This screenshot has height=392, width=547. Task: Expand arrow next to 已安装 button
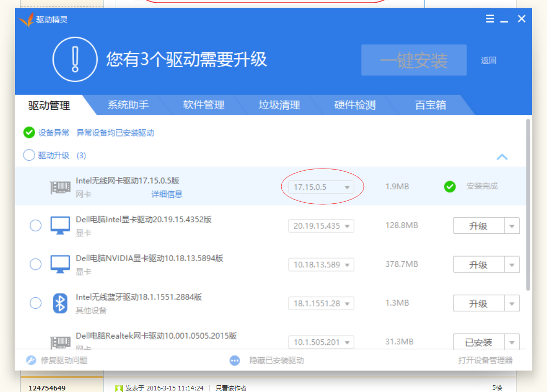[x=512, y=342]
